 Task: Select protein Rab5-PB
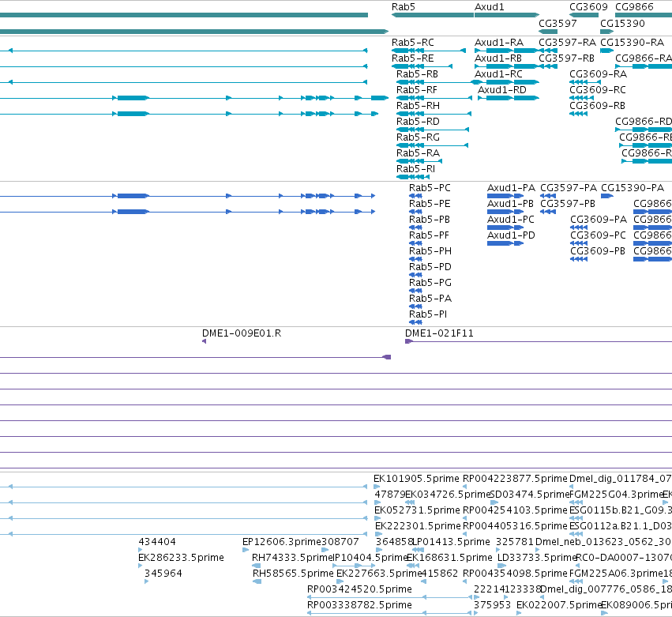click(430, 220)
